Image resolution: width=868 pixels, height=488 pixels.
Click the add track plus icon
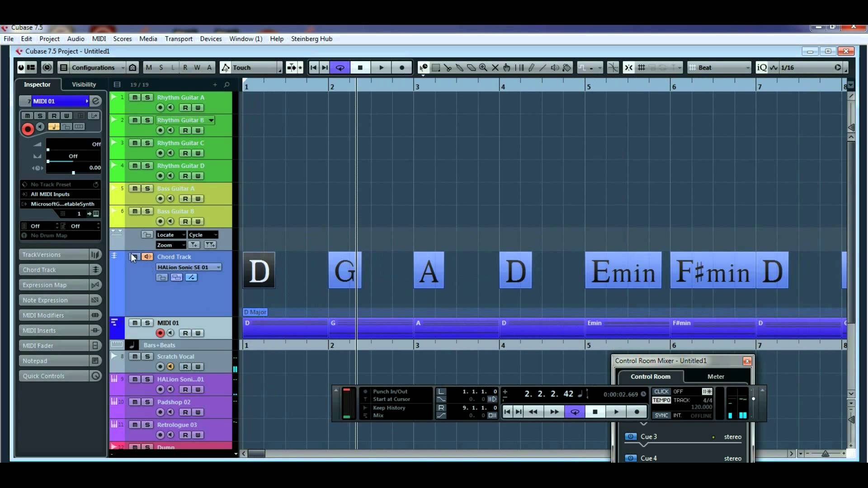tap(215, 84)
